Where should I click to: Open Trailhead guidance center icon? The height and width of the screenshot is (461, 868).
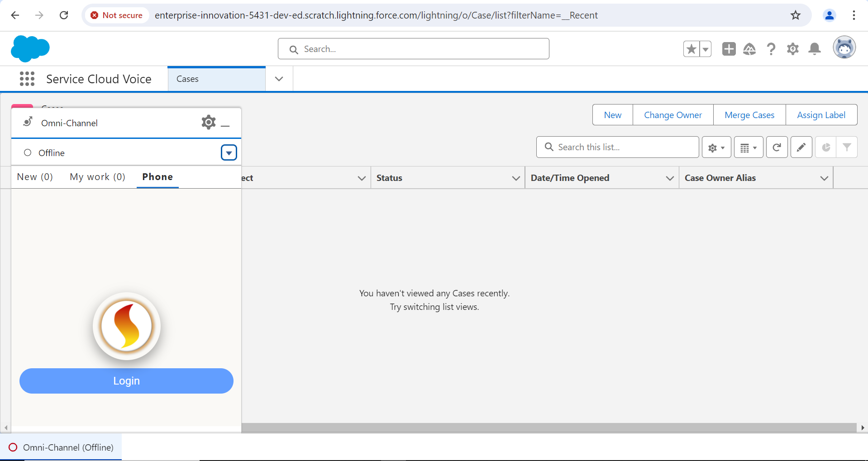[749, 49]
